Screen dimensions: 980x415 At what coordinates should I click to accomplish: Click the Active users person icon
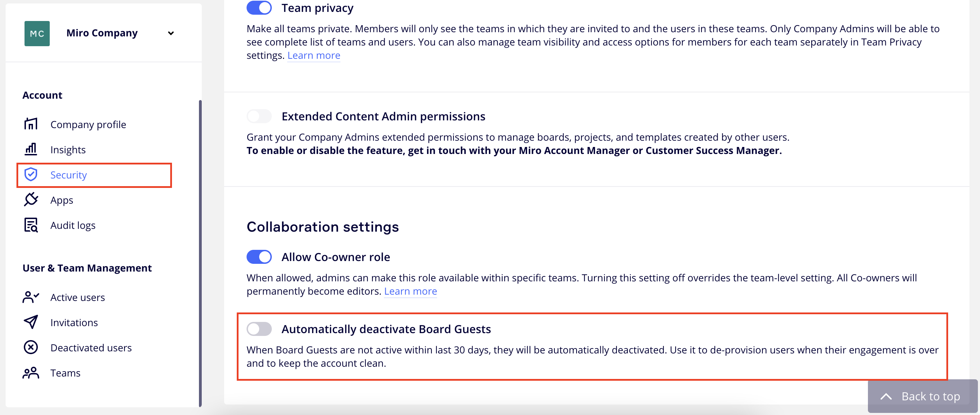coord(31,297)
